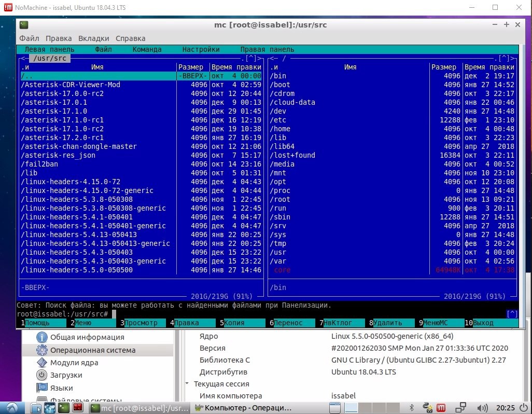Image resolution: width=532 pixels, height=414 pixels.
Task: Click the Загрузки power icon
Action: [41, 375]
